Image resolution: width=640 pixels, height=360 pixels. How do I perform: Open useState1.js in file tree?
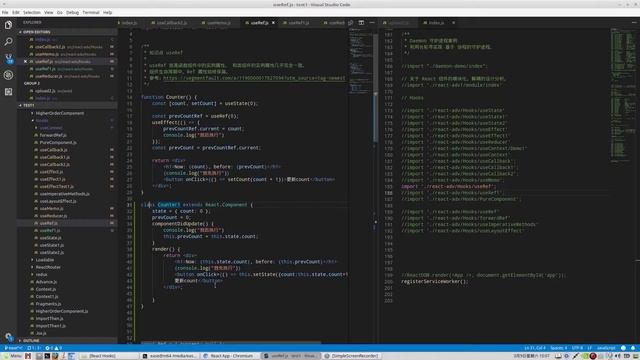[x=52, y=245]
